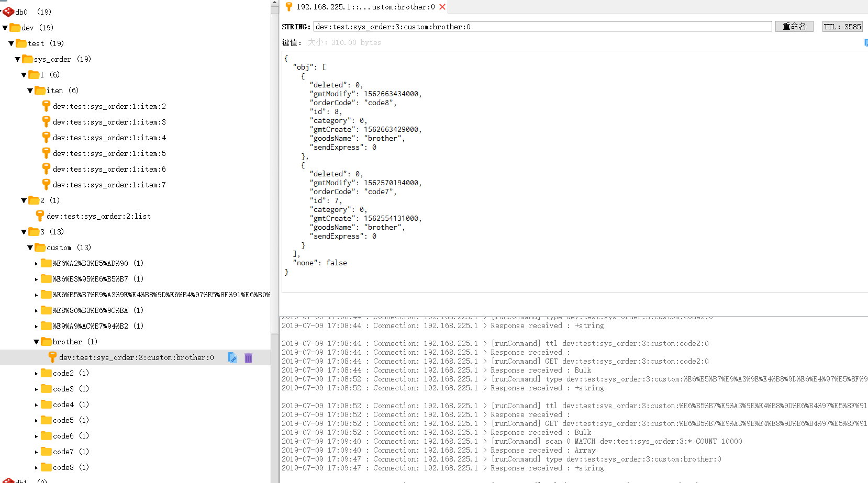The height and width of the screenshot is (483, 868).
Task: Expand the %E9%A9%AC%E7%94%B2 folder
Action: (36, 326)
